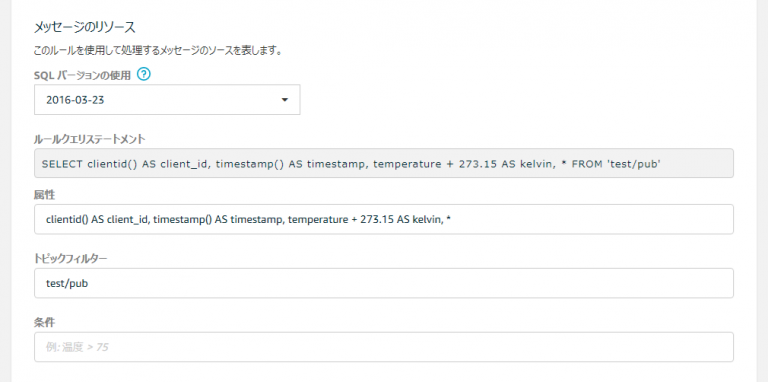Focus the rule query statement field
Viewport: 768px width, 382px height.
(x=384, y=163)
